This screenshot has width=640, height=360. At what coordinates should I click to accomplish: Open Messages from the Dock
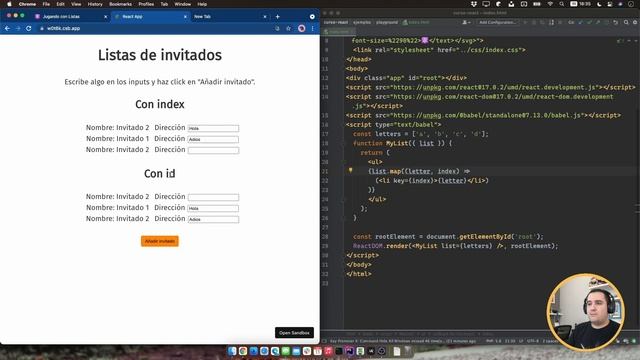coord(286,351)
